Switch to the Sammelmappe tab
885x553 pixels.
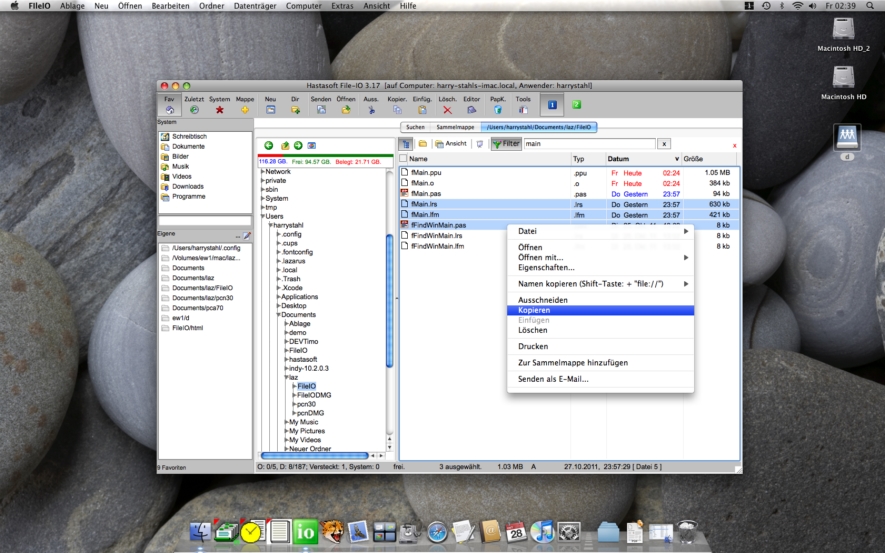click(455, 127)
